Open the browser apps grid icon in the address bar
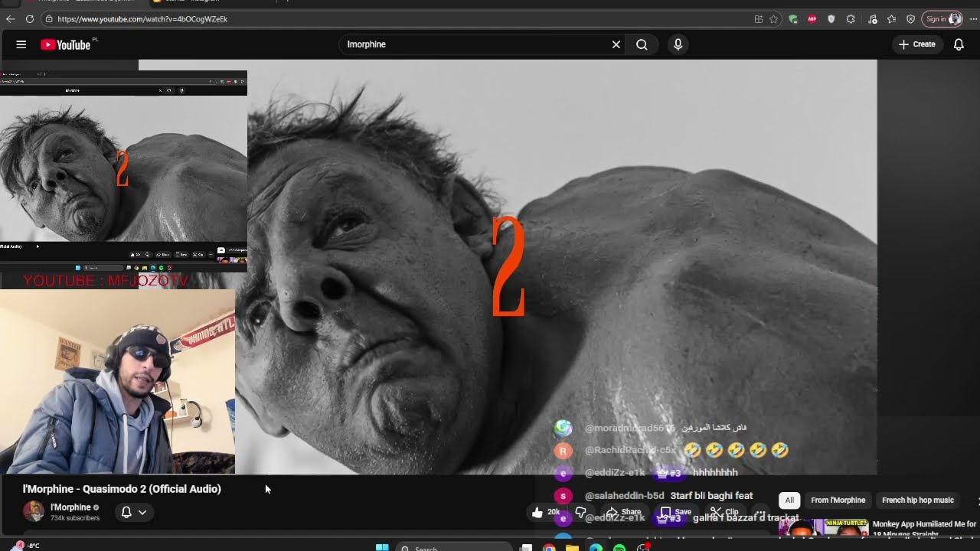Image resolution: width=980 pixels, height=551 pixels. click(x=759, y=19)
